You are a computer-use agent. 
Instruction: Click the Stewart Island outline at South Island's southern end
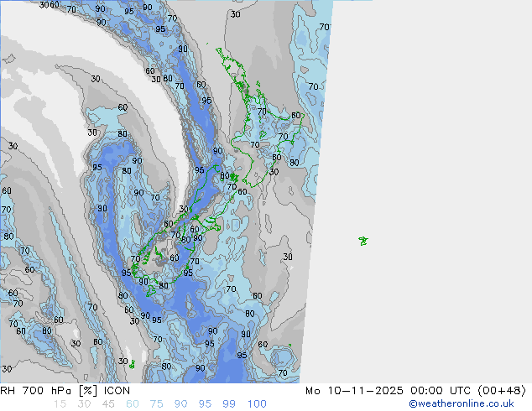click(x=152, y=291)
